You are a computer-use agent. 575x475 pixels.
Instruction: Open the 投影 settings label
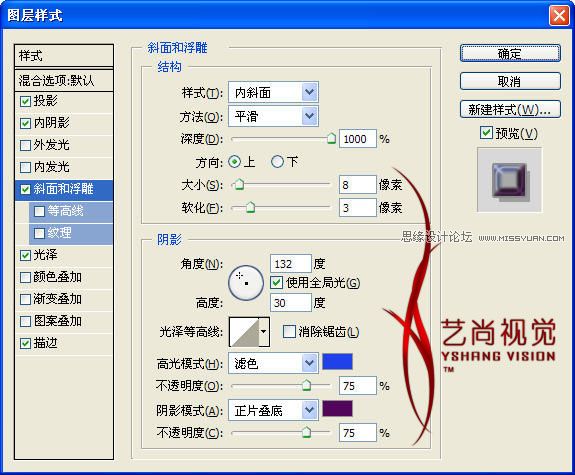pos(45,101)
